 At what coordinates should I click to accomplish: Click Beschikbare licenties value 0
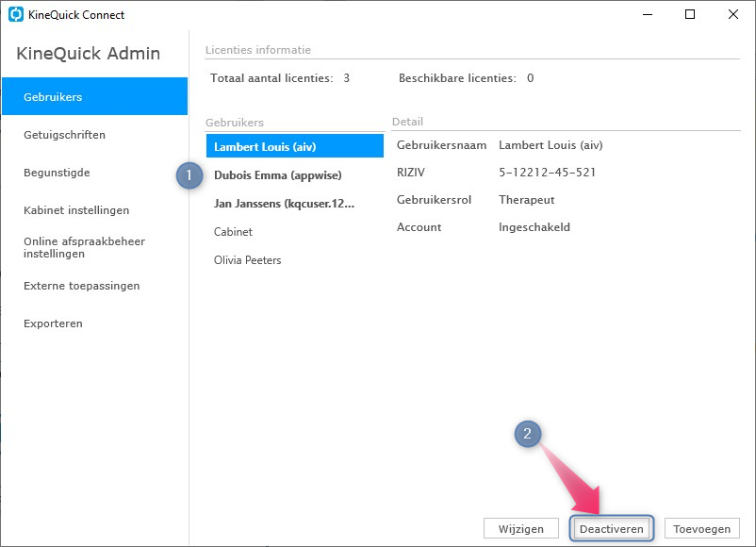pyautogui.click(x=530, y=78)
